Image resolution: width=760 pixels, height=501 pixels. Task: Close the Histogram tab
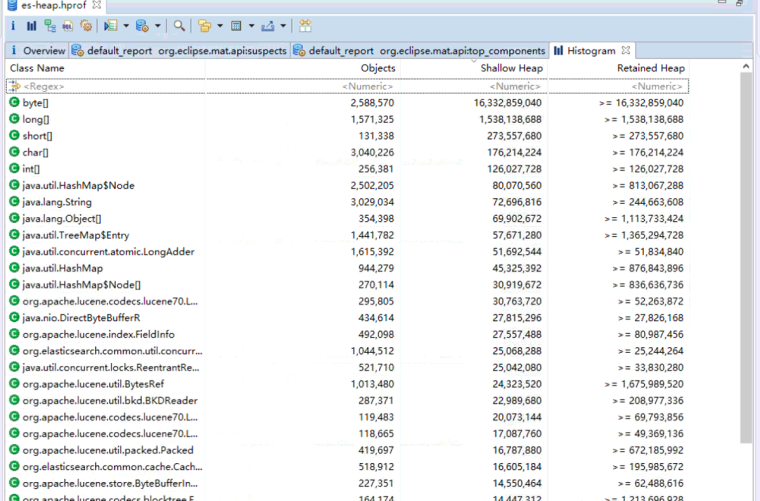[x=626, y=50]
